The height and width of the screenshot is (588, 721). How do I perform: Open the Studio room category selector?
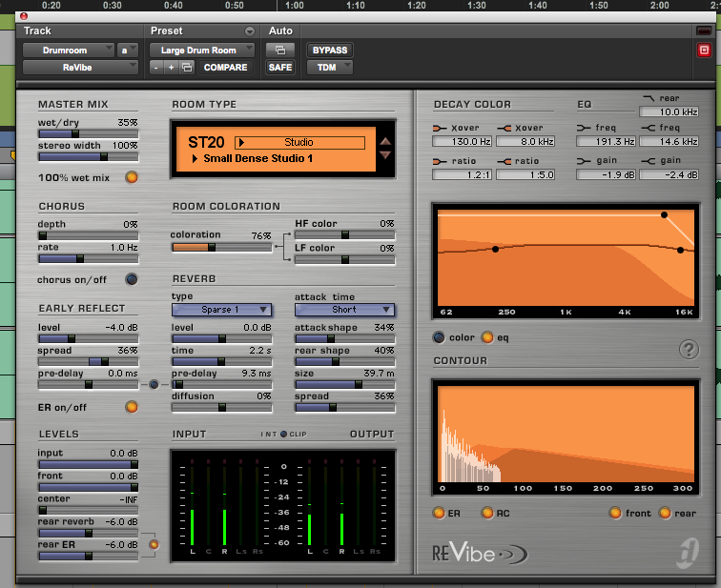[x=299, y=142]
